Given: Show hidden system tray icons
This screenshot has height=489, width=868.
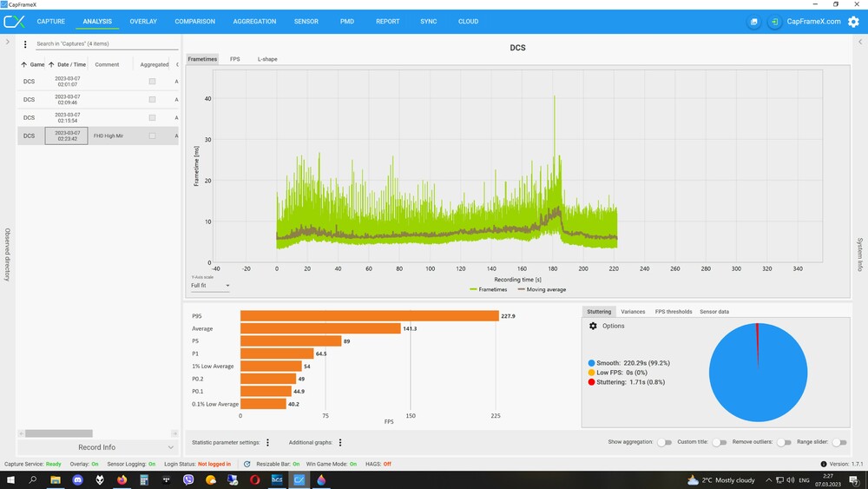Looking at the screenshot, I should (x=768, y=480).
